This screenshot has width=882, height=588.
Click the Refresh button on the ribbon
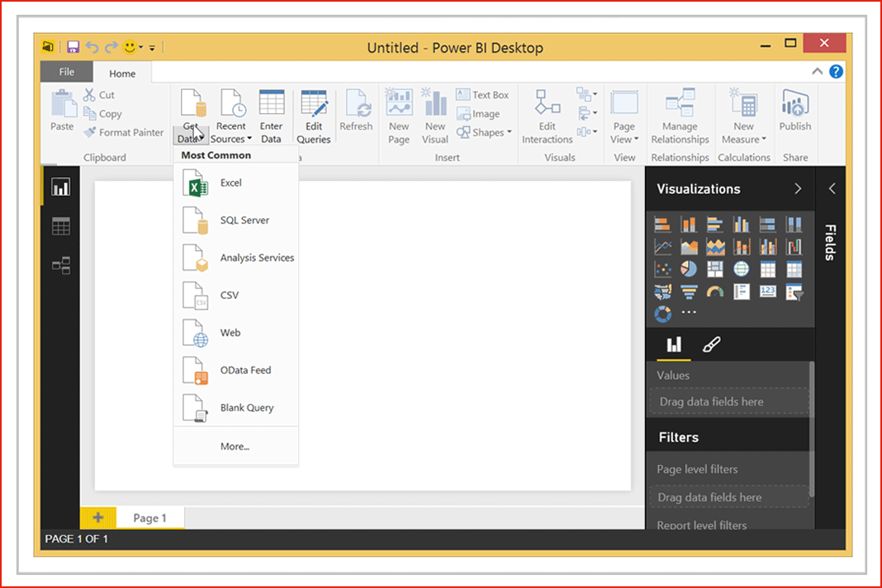pyautogui.click(x=356, y=111)
